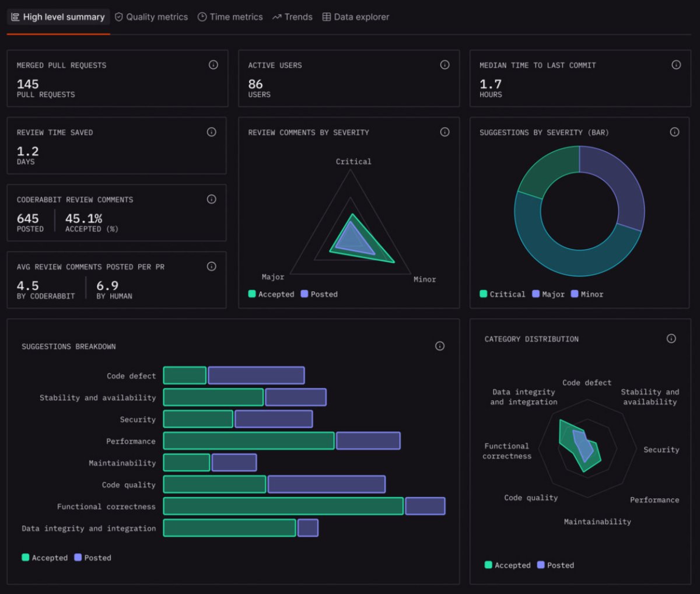The height and width of the screenshot is (594, 700).
Task: Click Accepted bar for Data integrity and integration
Action: [230, 527]
